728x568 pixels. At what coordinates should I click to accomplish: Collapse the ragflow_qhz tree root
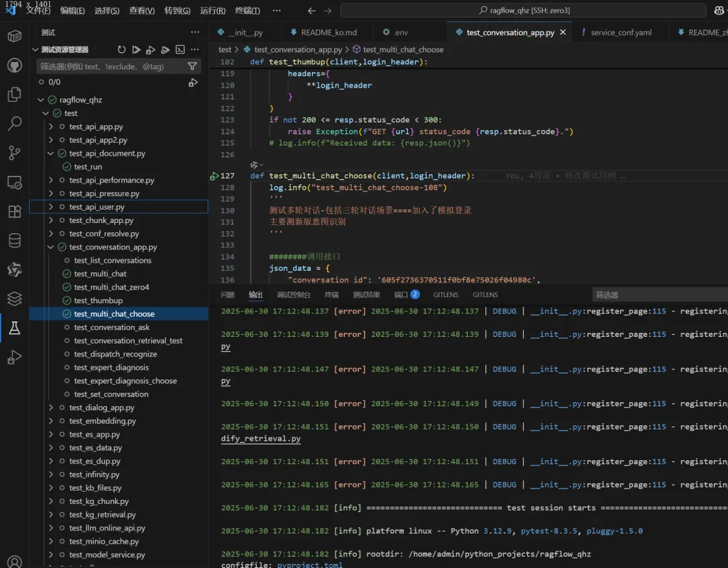[41, 100]
